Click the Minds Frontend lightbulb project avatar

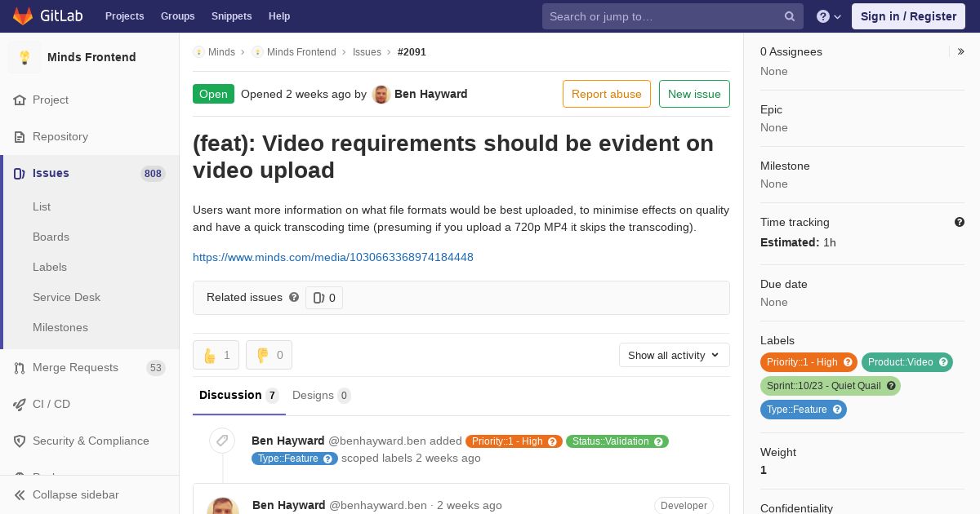coord(24,57)
